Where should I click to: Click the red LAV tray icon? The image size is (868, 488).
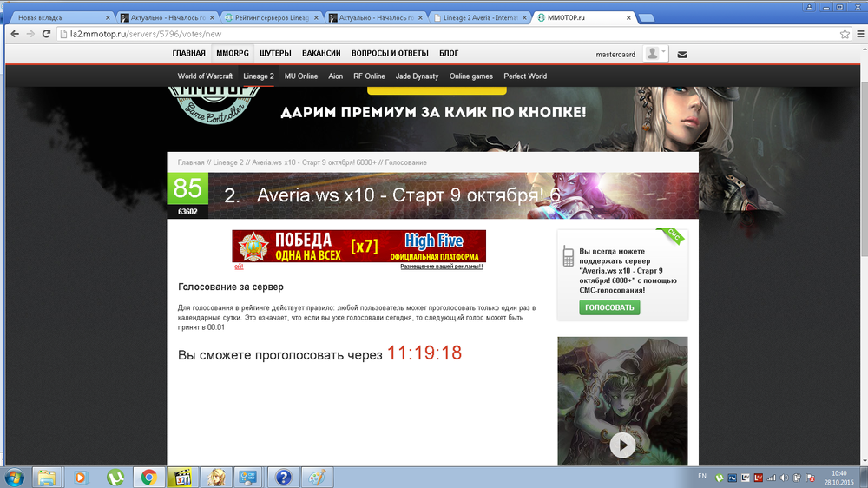pos(759,478)
